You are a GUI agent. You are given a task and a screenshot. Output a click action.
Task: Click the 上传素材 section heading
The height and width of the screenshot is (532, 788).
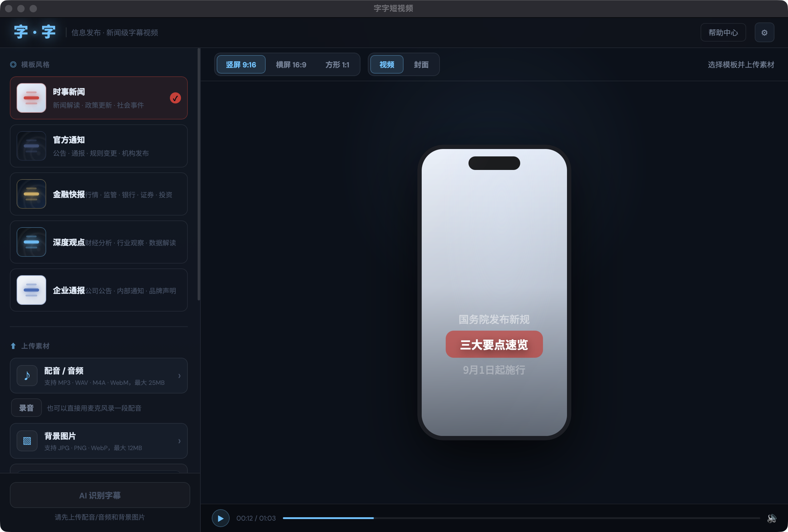(x=35, y=346)
